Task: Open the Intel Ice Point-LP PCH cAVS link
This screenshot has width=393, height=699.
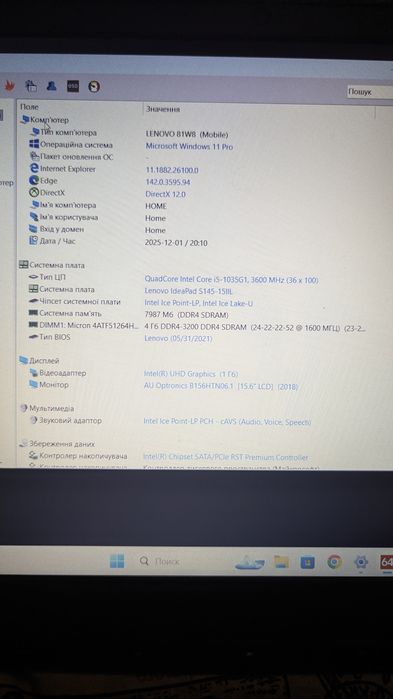Action: 227,422
